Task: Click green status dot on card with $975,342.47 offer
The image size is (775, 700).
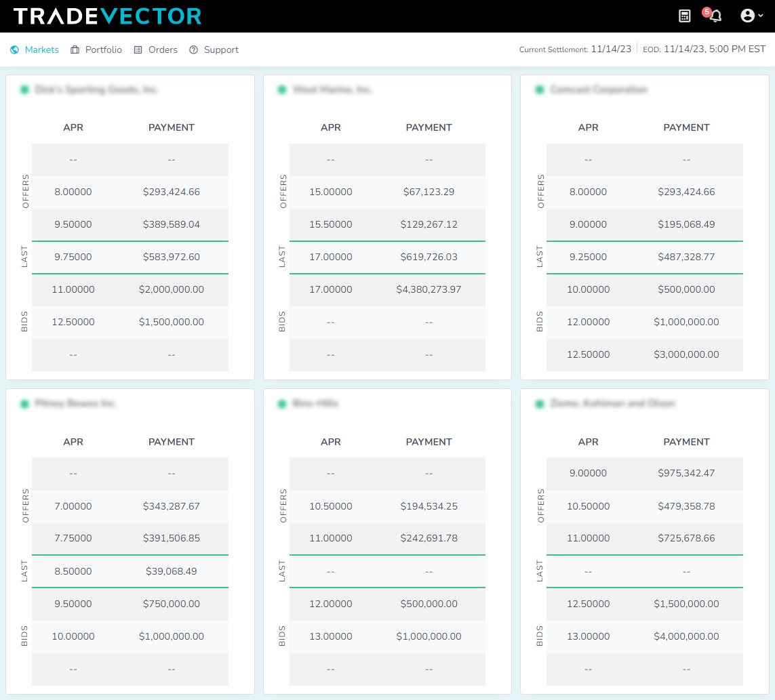Action: coord(539,404)
